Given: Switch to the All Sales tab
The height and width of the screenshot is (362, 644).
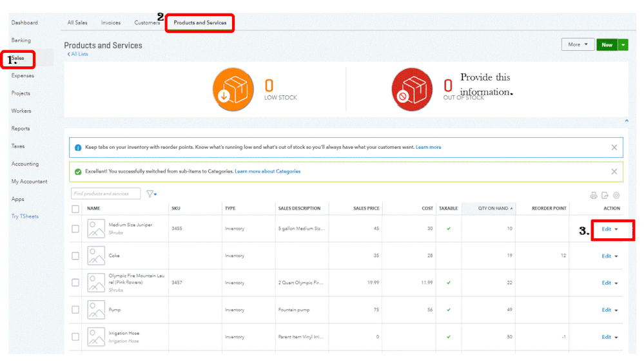Looking at the screenshot, I should tap(77, 23).
